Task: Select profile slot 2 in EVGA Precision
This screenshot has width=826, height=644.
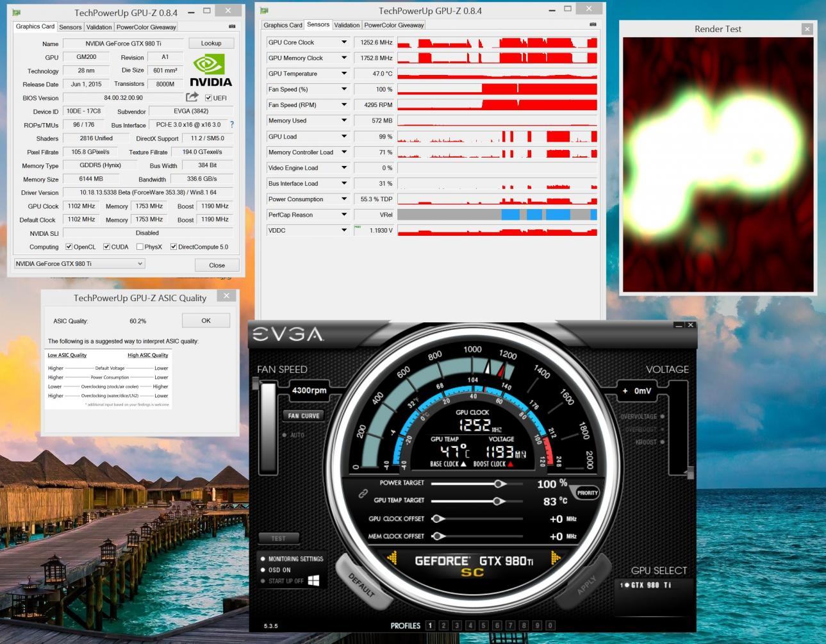Action: 443,625
